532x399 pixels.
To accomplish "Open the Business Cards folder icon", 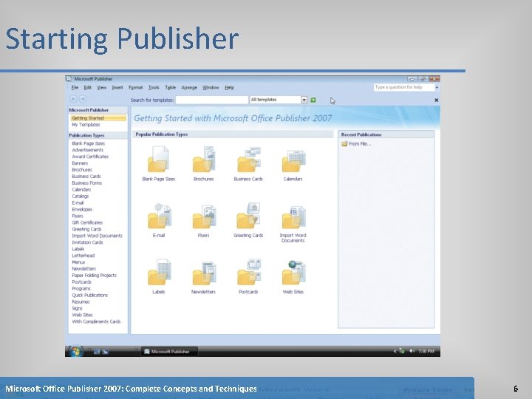I will (248, 159).
